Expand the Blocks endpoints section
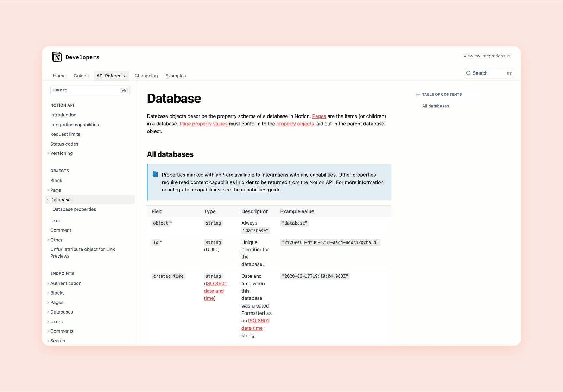The height and width of the screenshot is (392, 563). click(x=48, y=293)
